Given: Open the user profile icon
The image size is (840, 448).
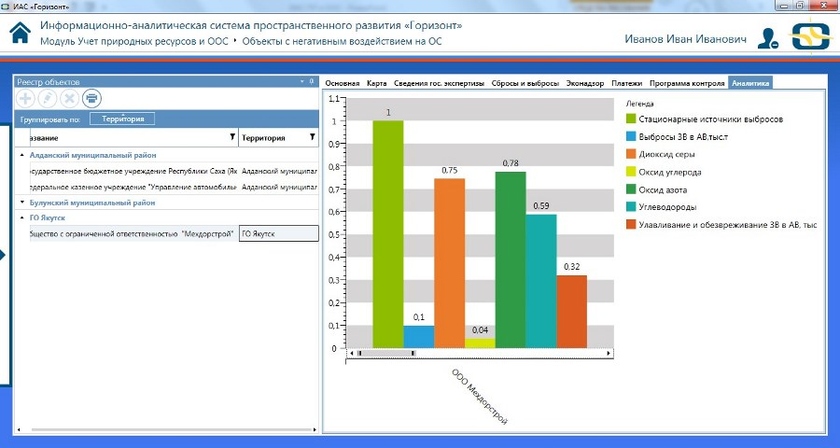Looking at the screenshot, I should [x=767, y=38].
